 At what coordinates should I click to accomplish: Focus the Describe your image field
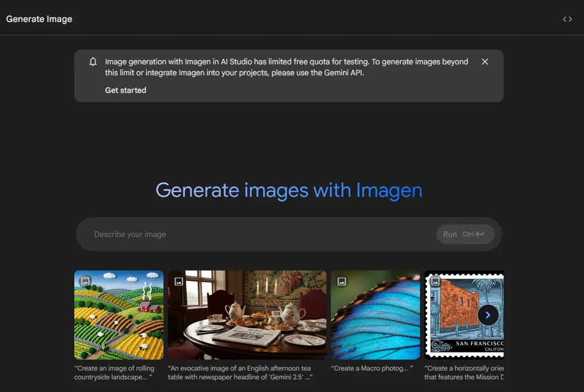point(261,234)
